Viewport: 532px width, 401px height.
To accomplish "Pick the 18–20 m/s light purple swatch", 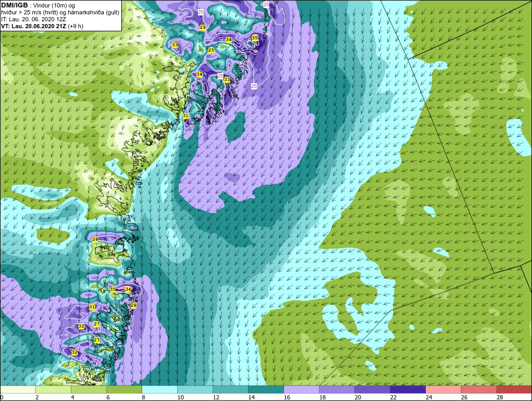I will 337,389.
